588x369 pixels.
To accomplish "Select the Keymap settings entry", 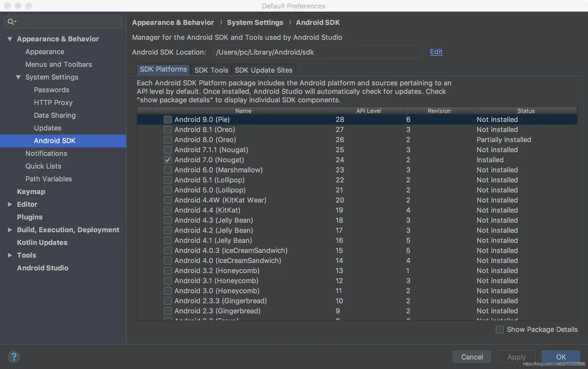I will 31,192.
